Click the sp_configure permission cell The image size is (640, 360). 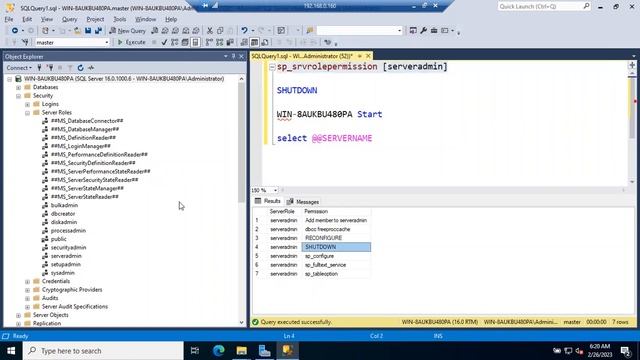336,256
